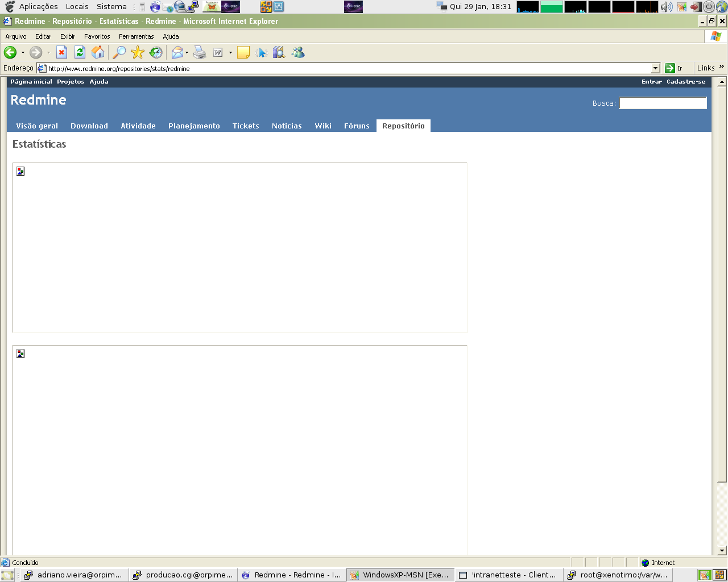
Task: Click the blue cursor arrow toolbar icon
Action: click(x=262, y=52)
